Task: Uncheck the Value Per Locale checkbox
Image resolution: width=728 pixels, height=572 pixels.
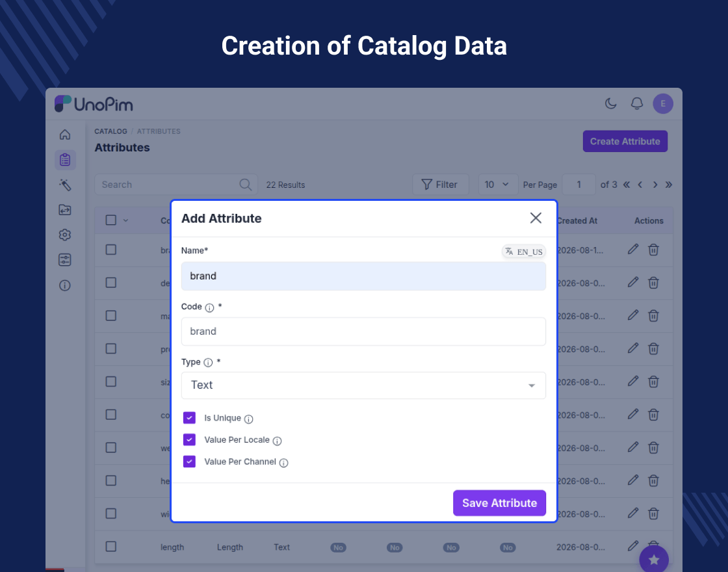Action: point(189,439)
